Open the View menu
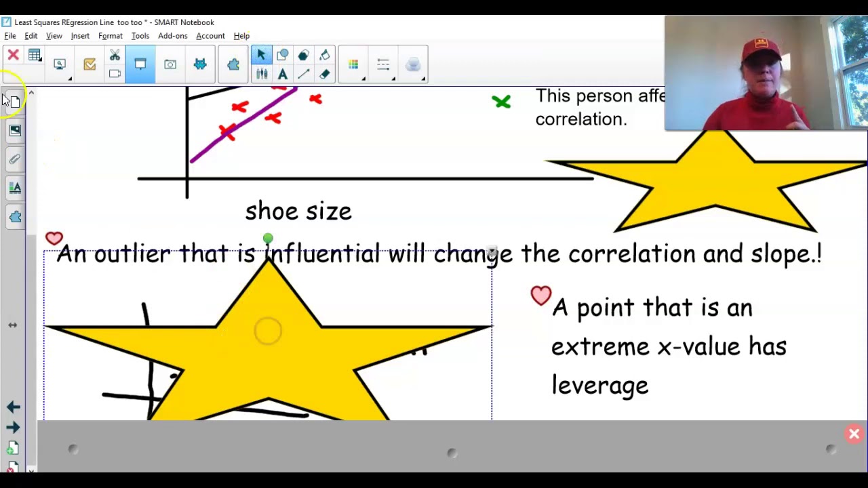Viewport: 868px width, 488px height. 54,36
